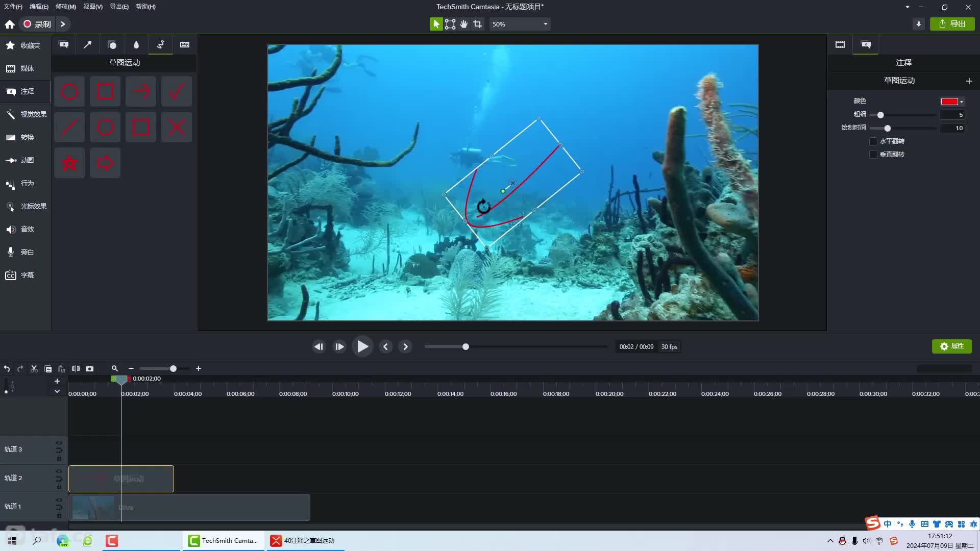Screen dimensions: 980x551
Task: Click the timeline magnifier zoom-to-fit icon
Action: tap(115, 368)
